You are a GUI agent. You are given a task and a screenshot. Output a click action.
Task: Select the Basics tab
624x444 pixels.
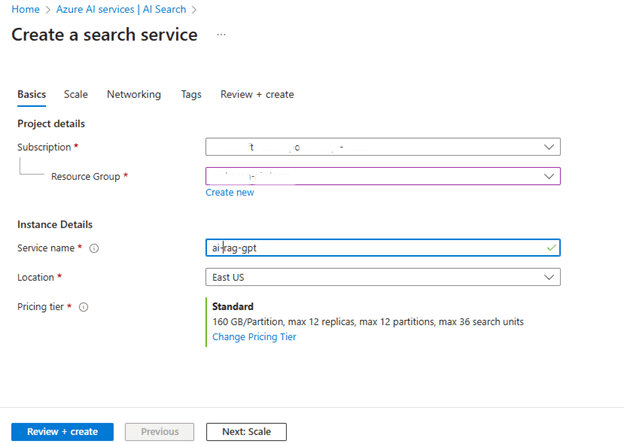(31, 94)
